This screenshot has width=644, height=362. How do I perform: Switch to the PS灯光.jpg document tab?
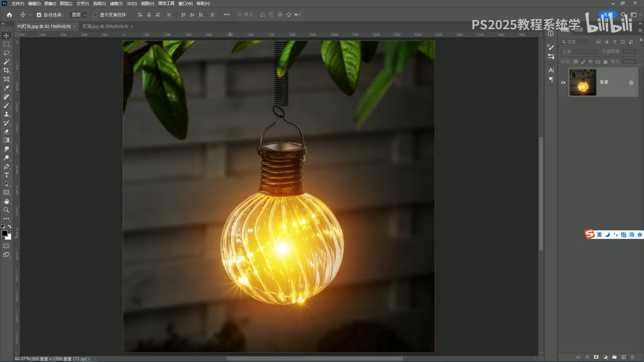[44, 26]
